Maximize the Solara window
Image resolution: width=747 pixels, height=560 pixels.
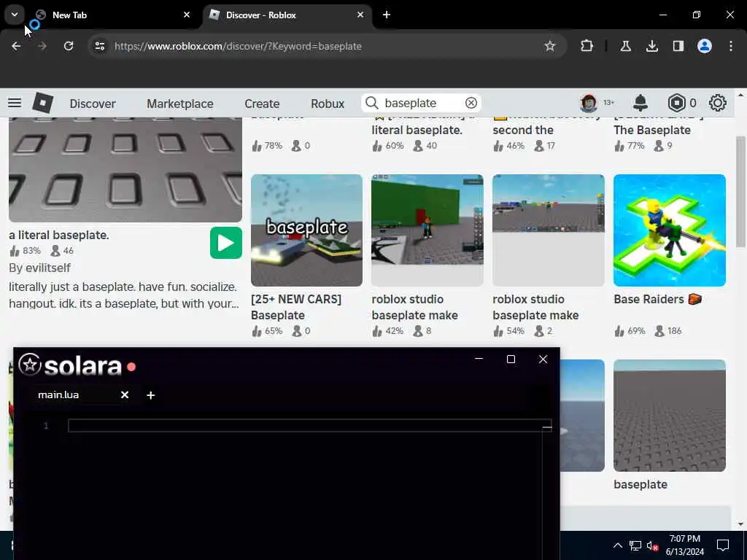(511, 359)
